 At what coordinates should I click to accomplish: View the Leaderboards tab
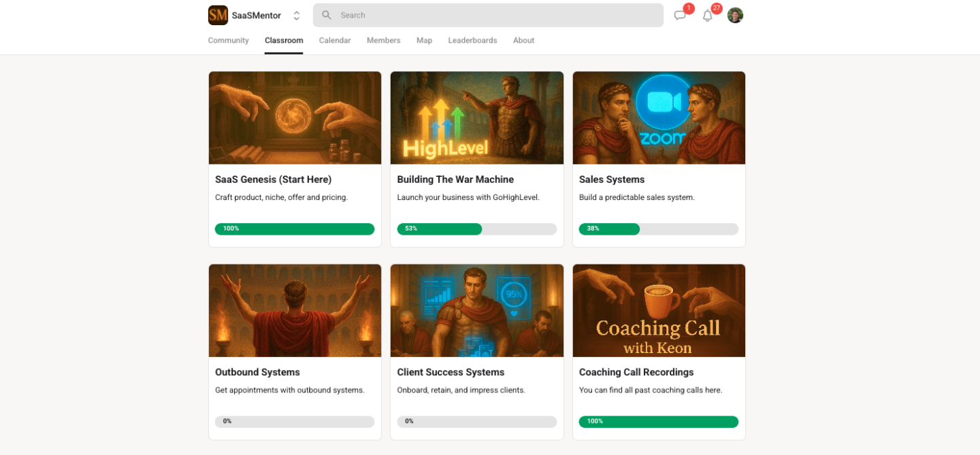point(472,41)
